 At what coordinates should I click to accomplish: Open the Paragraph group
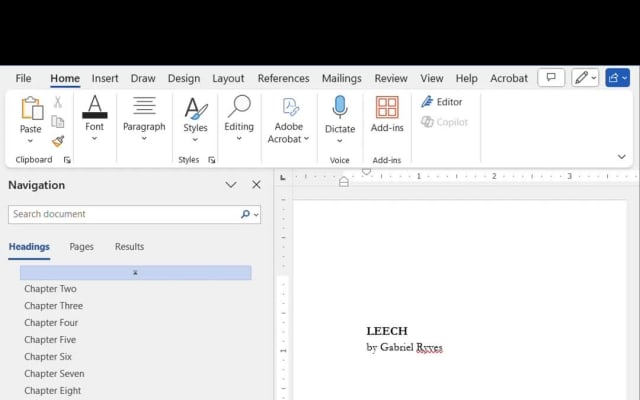pos(144,118)
